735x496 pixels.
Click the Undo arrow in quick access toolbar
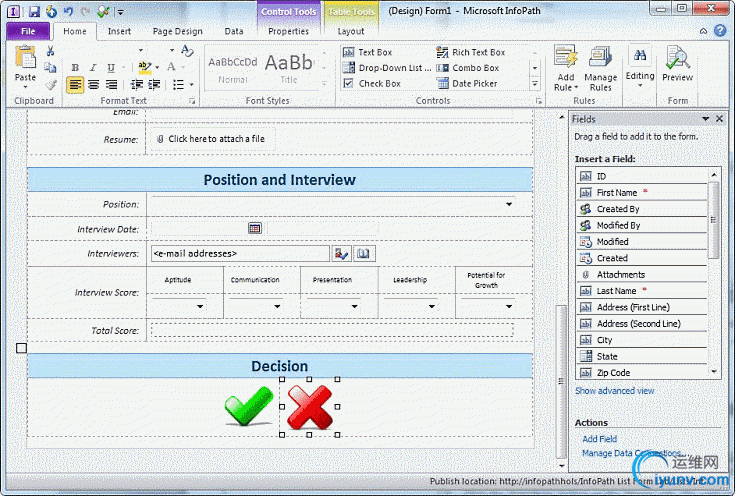[x=68, y=11]
